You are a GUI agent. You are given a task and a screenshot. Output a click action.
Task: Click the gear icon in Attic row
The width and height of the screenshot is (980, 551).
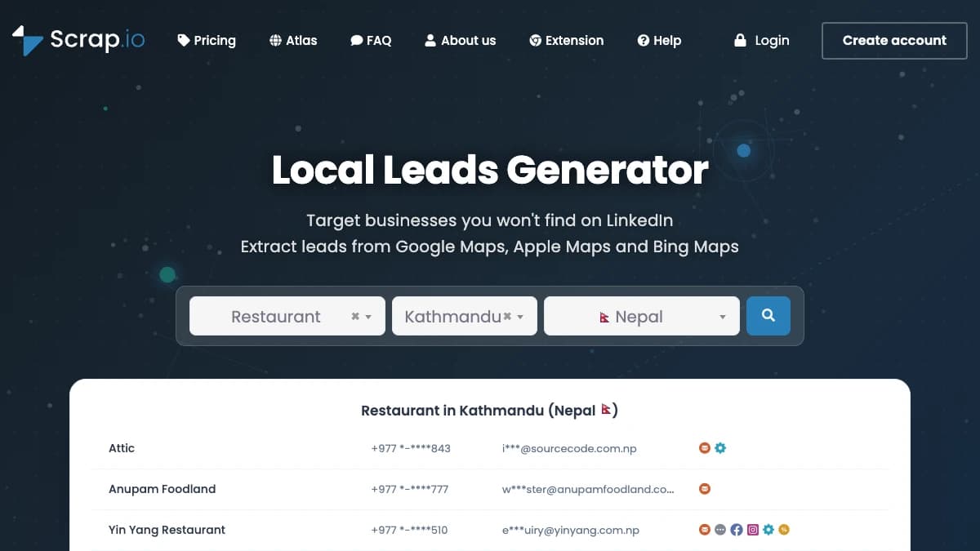720,448
